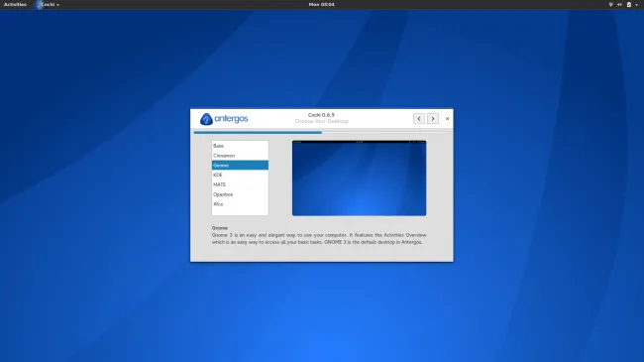Select the Base desktop option

coord(240,146)
